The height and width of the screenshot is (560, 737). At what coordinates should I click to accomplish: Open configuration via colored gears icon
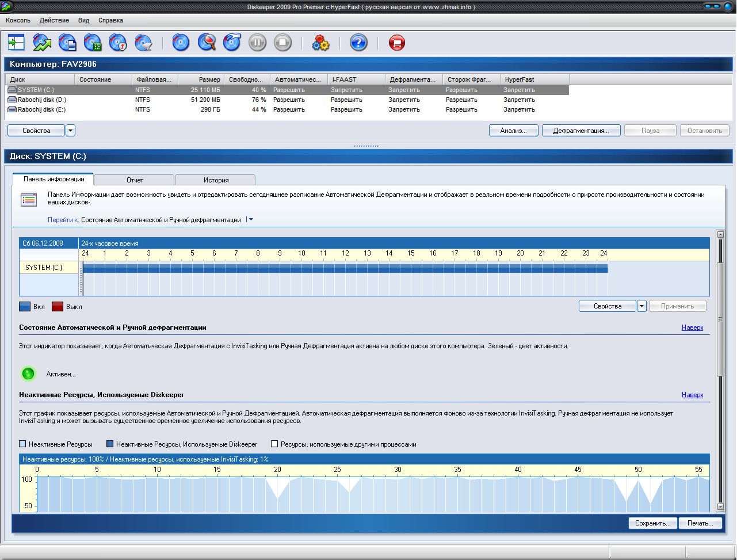(x=320, y=43)
